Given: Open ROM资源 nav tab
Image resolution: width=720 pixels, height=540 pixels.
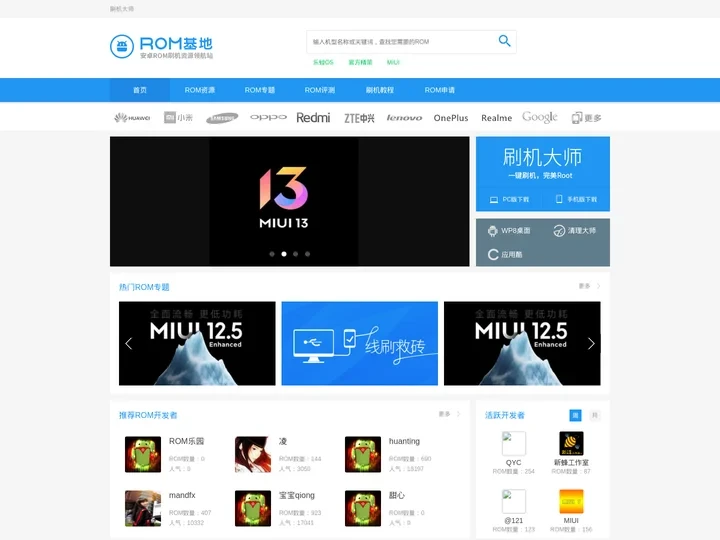Looking at the screenshot, I should pyautogui.click(x=200, y=90).
